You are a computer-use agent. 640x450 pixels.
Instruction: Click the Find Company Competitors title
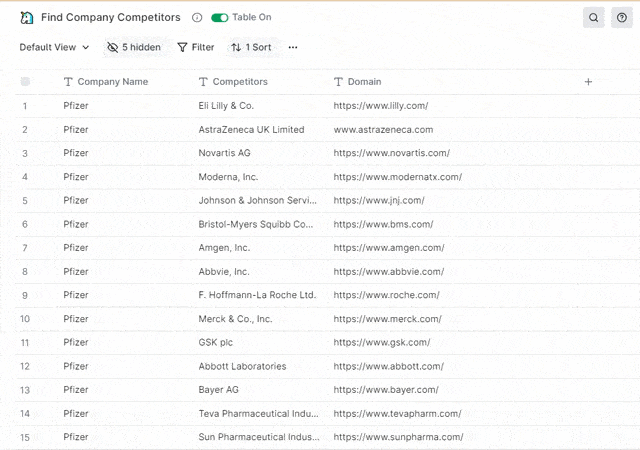click(x=111, y=18)
